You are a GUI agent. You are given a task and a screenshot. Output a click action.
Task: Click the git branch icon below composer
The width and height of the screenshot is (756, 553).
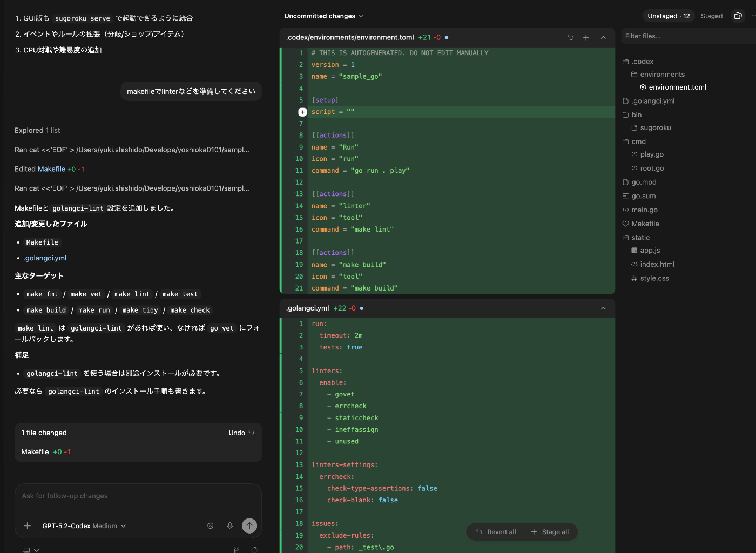(x=236, y=550)
